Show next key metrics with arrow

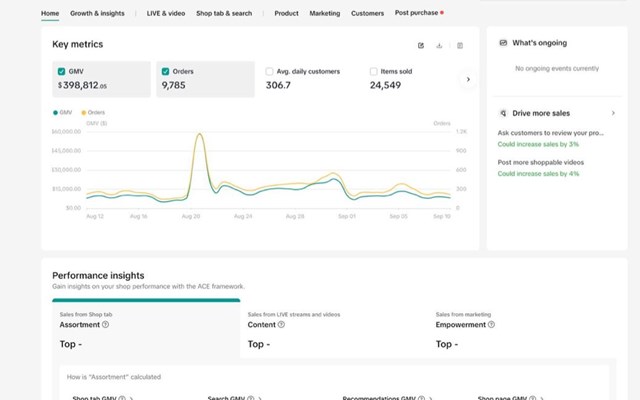point(468,79)
